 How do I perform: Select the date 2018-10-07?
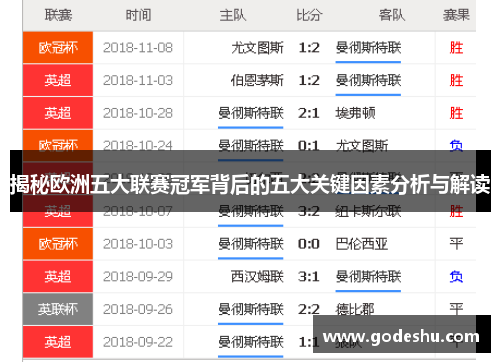[138, 211]
